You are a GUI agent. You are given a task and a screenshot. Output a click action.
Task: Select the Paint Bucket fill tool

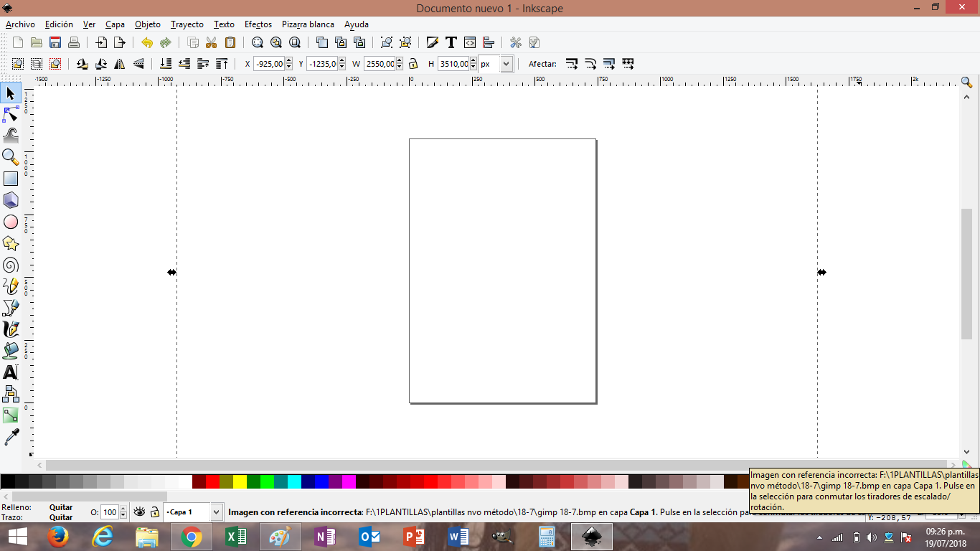11,351
